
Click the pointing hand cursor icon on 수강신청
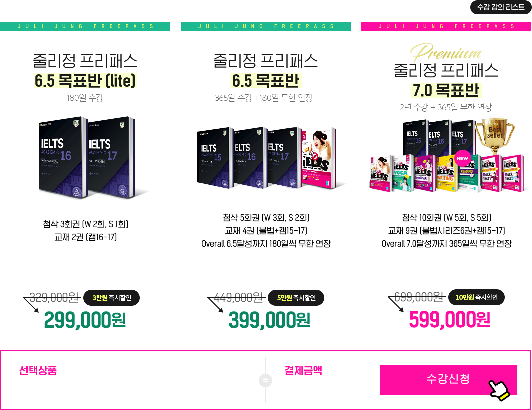tap(499, 390)
